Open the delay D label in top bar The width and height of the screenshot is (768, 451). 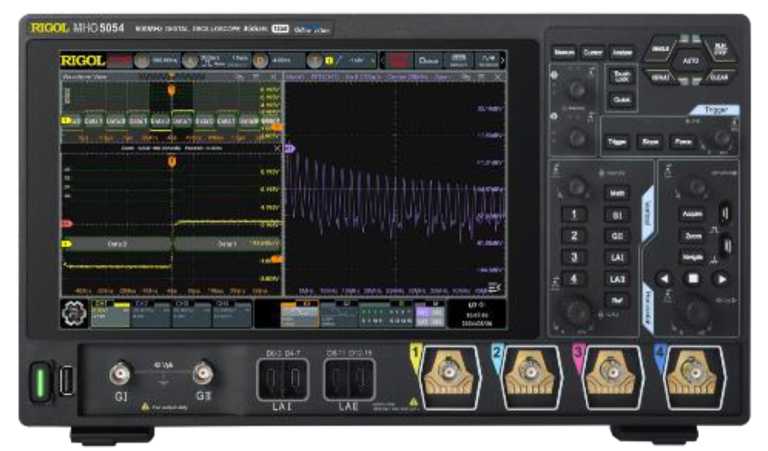coord(261,61)
